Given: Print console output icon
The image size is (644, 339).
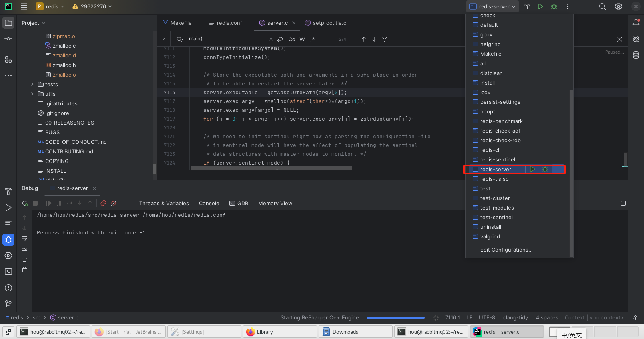Looking at the screenshot, I should [x=24, y=259].
